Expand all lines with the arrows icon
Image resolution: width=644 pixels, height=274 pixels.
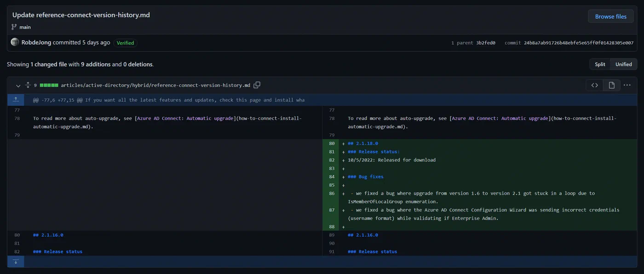(x=28, y=85)
